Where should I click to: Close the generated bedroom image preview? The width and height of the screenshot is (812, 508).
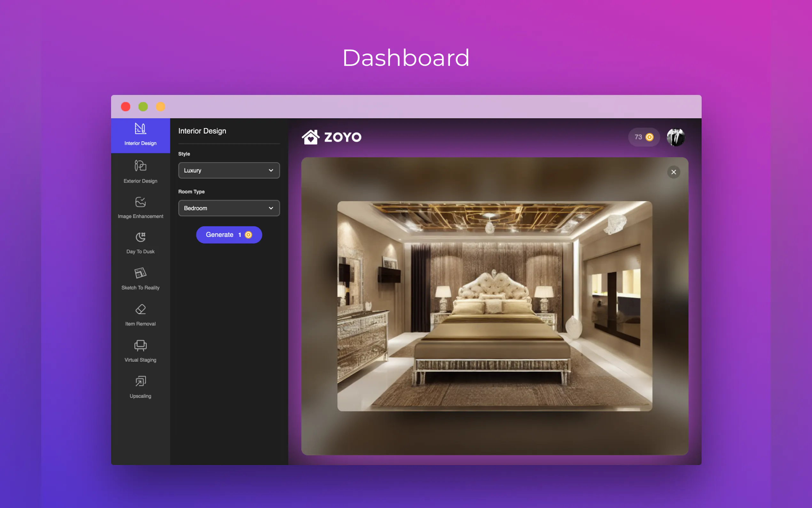[x=673, y=172]
